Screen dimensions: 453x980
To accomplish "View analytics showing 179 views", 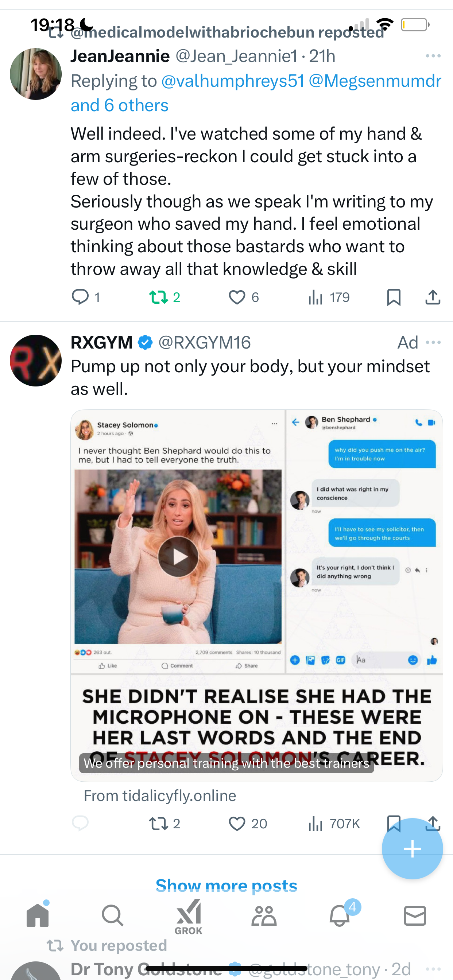I will tap(329, 297).
